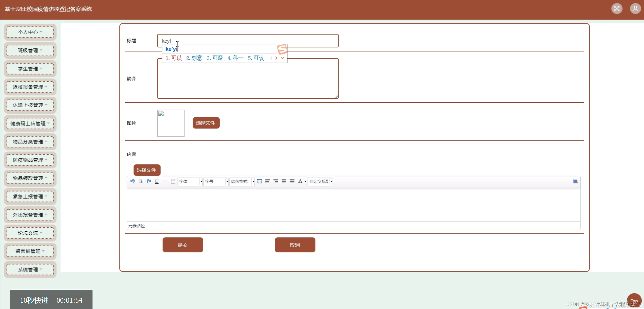Justify text with the justify align icon
The height and width of the screenshot is (309, 644).
(x=292, y=181)
